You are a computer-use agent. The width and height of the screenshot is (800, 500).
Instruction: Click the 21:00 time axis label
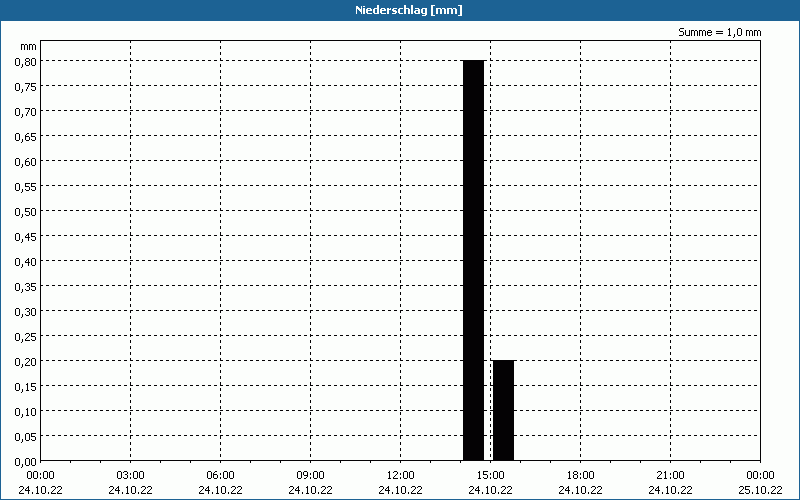tap(670, 476)
